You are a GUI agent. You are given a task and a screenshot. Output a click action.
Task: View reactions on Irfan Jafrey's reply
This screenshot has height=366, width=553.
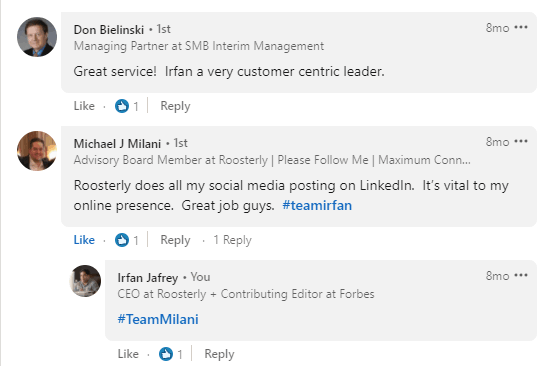click(171, 354)
